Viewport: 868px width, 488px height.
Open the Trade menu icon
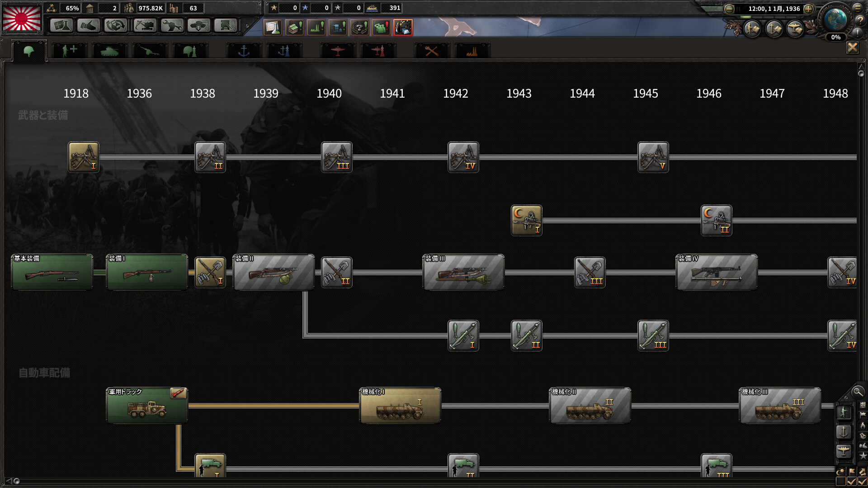click(116, 26)
